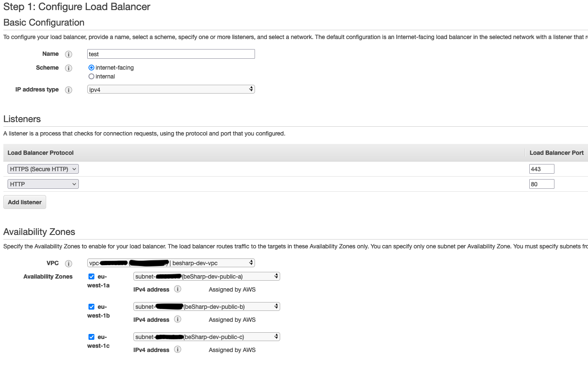The width and height of the screenshot is (588, 378).
Task: Open the VPC selection dropdown
Action: [171, 263]
